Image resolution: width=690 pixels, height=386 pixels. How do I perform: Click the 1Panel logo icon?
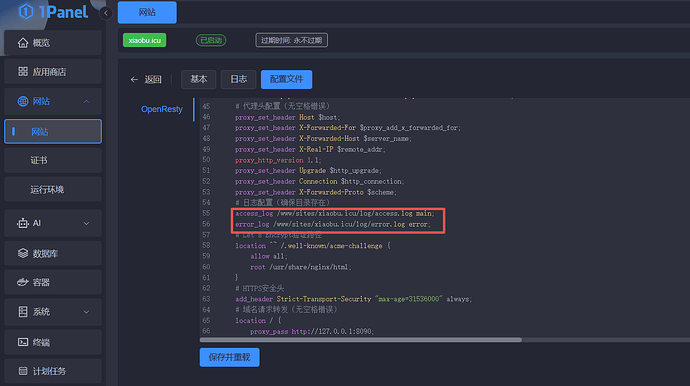26,12
